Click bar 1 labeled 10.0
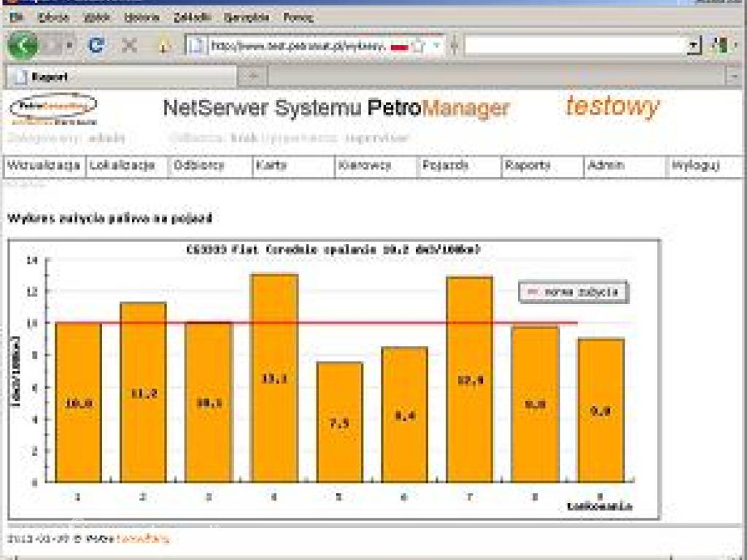 point(79,402)
